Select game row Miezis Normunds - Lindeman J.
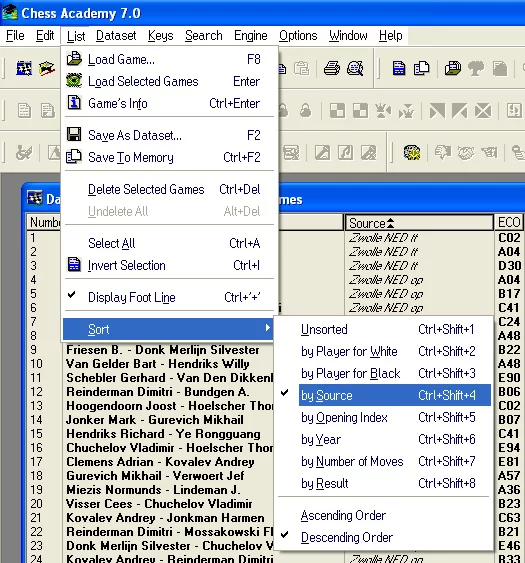The image size is (525, 563). (153, 490)
